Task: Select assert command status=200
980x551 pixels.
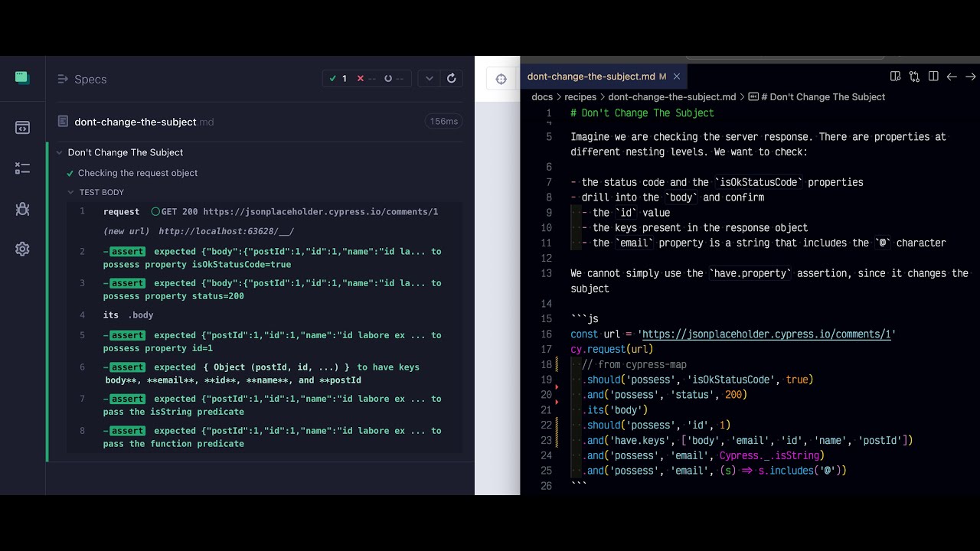Action: click(x=264, y=289)
